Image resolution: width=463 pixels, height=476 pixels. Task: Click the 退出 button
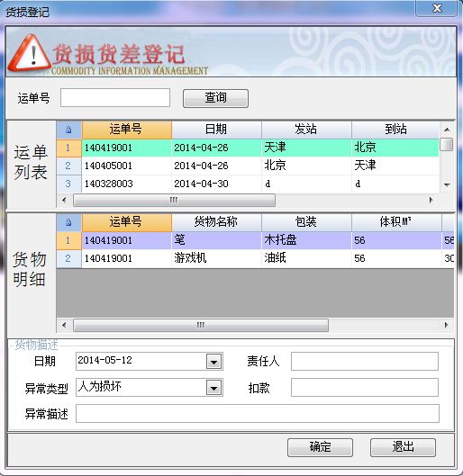pyautogui.click(x=403, y=447)
